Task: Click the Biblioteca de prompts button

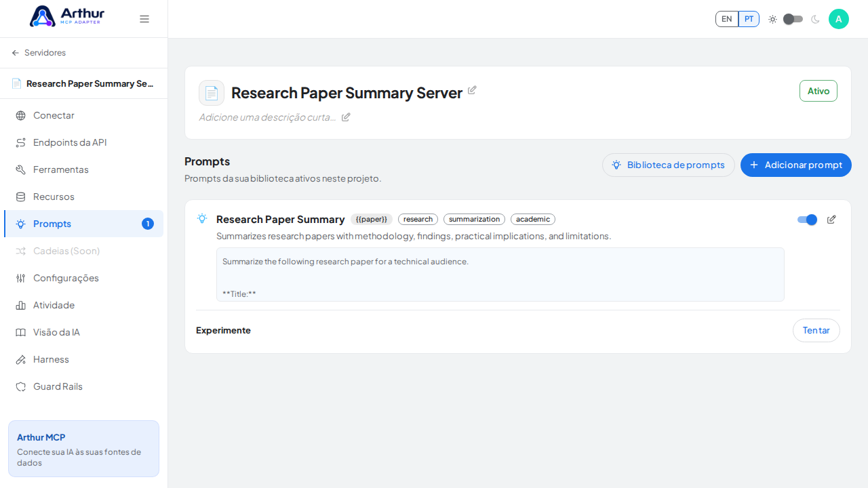Action: 669,165
